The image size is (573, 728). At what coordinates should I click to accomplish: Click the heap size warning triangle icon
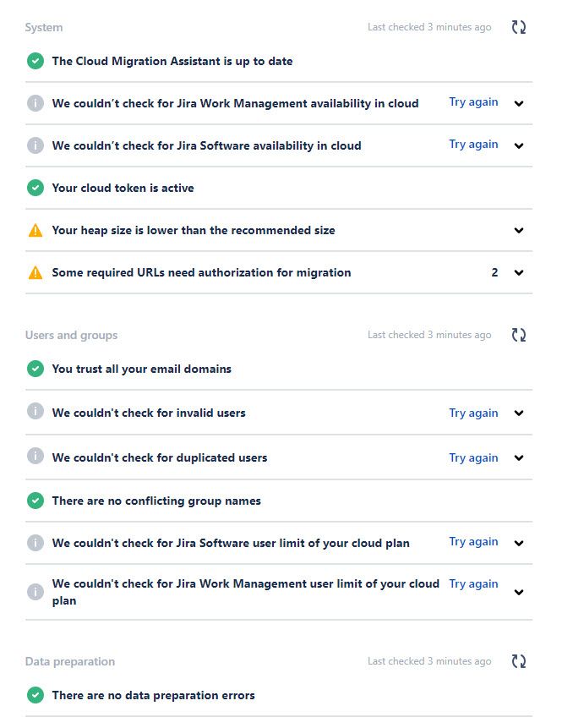(x=35, y=230)
